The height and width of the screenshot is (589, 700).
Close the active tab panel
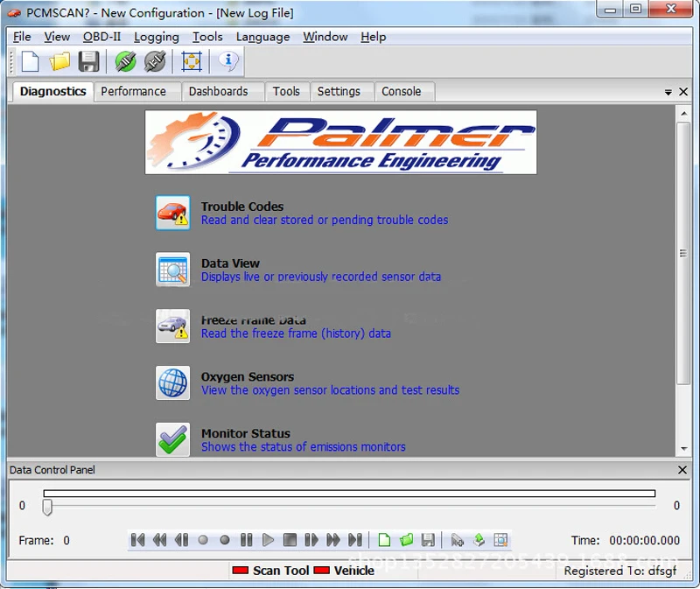(683, 92)
